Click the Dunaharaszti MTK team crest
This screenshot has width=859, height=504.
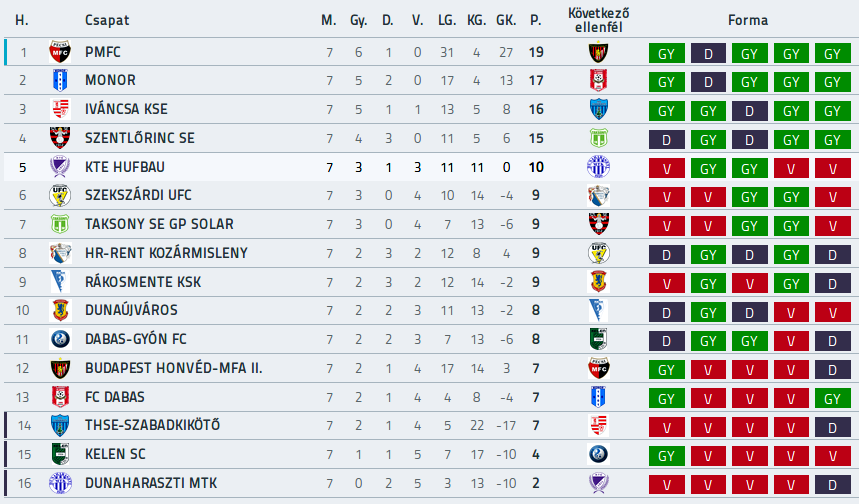(60, 483)
